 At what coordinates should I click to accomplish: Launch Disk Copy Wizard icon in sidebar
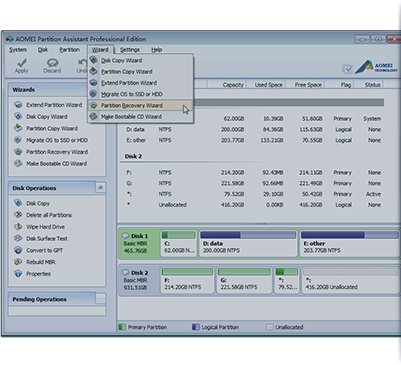tap(18, 116)
